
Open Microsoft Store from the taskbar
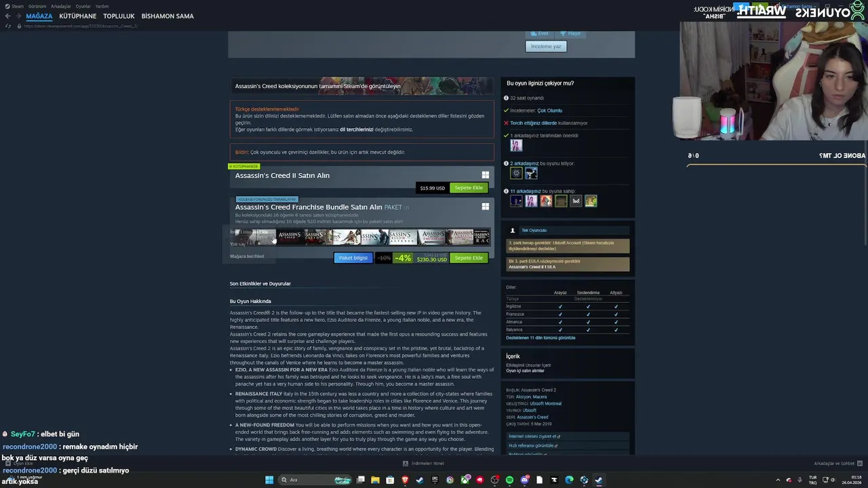pos(390,480)
